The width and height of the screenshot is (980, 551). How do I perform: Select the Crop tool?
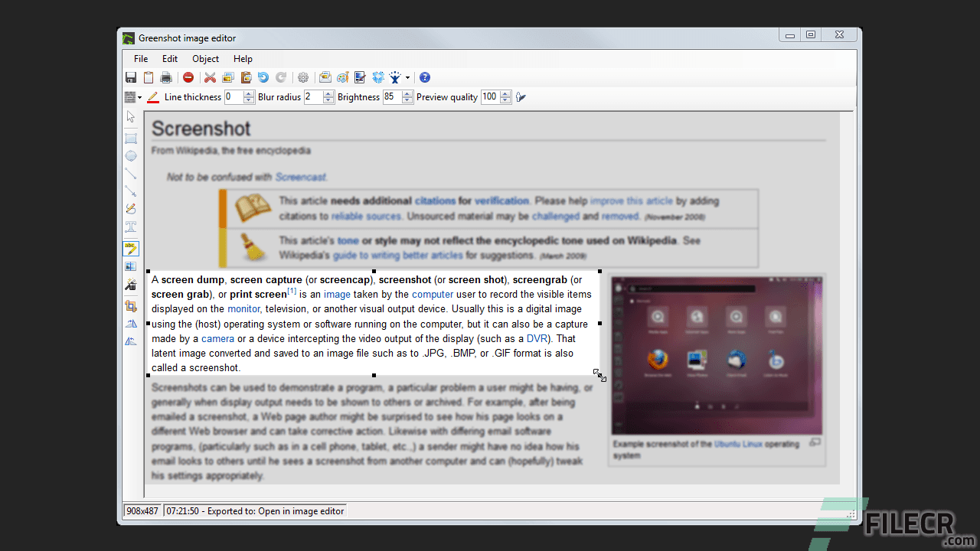(130, 307)
